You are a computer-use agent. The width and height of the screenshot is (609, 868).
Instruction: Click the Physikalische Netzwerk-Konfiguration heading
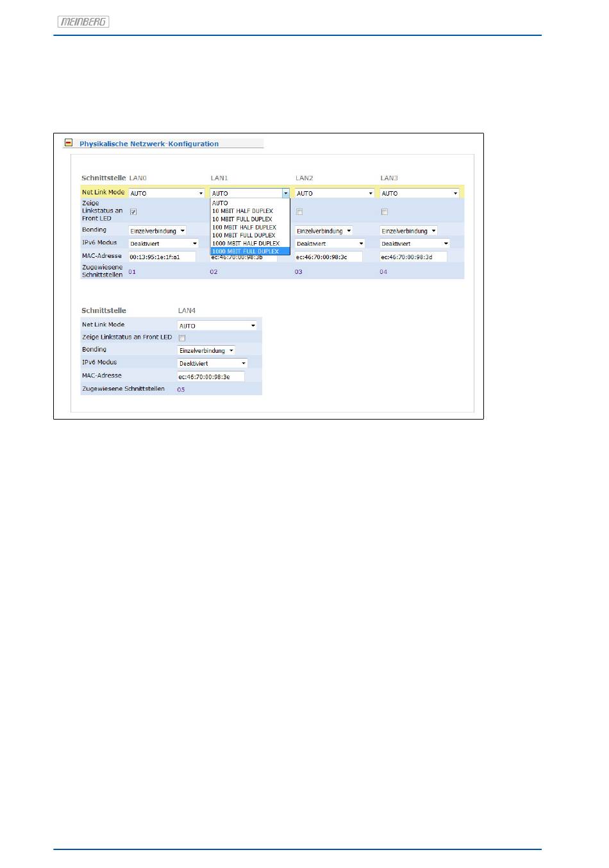(149, 144)
